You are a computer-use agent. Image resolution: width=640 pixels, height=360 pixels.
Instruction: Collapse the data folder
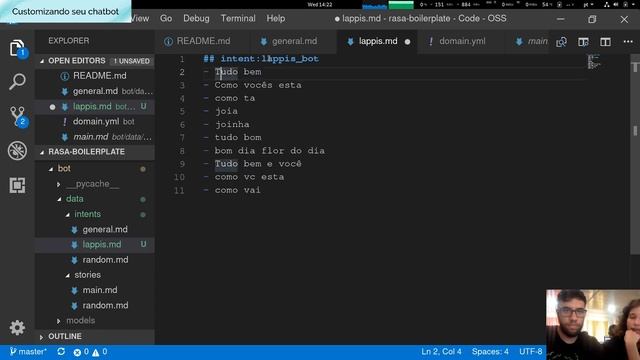coord(59,199)
